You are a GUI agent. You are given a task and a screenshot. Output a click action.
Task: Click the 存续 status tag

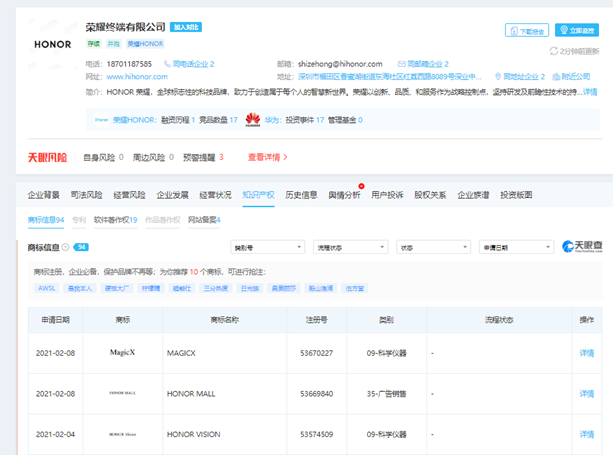tap(93, 44)
